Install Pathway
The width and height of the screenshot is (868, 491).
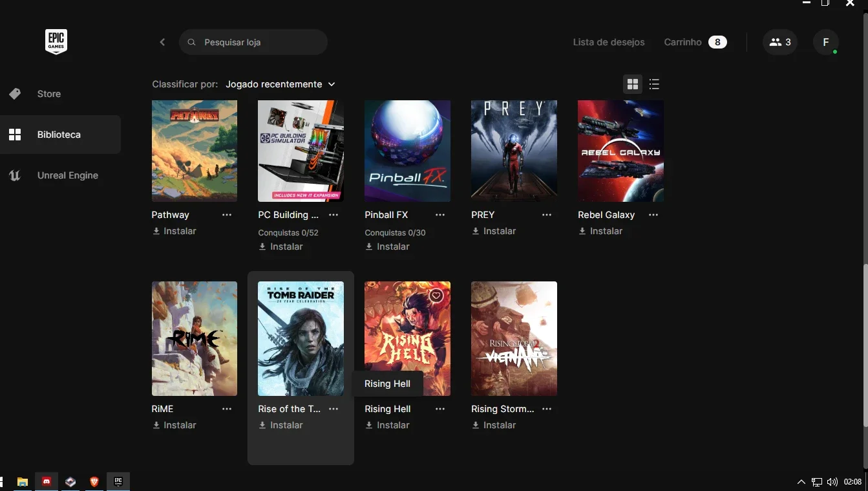(x=175, y=231)
